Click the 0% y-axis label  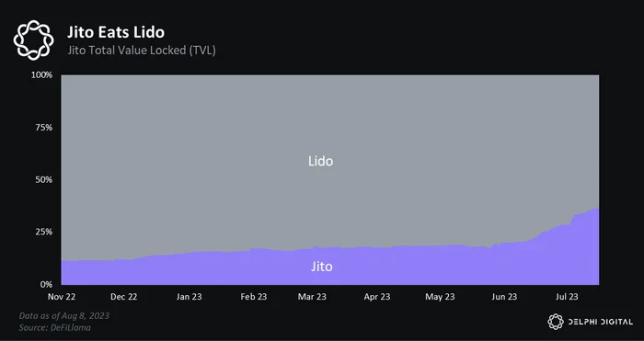46,284
